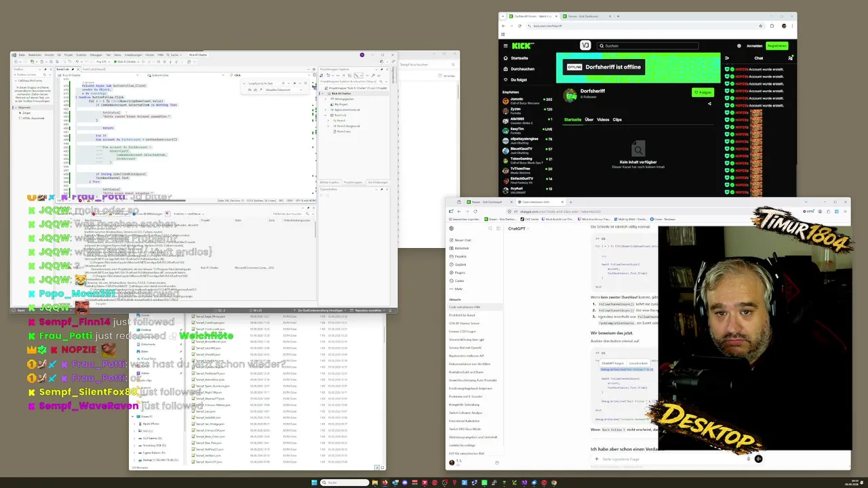
Task: Collapse the Allgemein group in Toolbox
Action: click(x=16, y=107)
